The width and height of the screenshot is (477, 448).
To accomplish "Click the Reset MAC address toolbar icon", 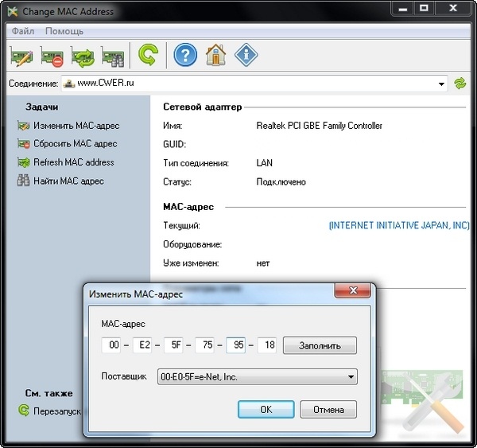I will pos(52,56).
